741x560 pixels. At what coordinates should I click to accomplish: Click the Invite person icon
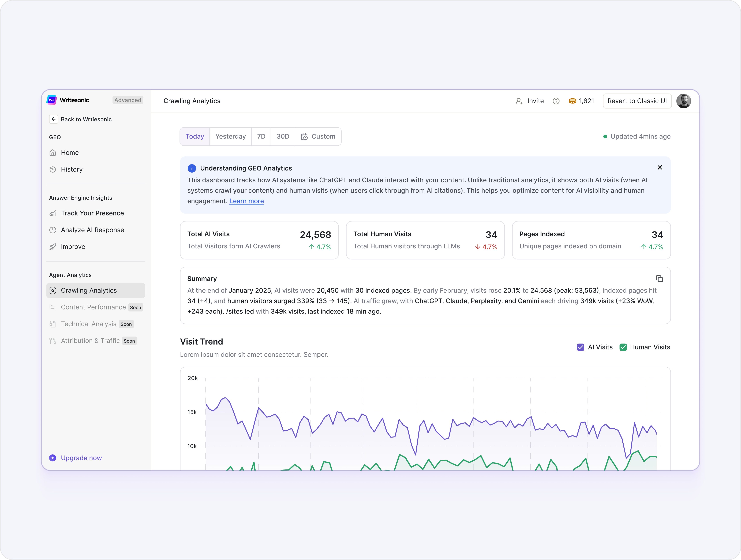point(519,101)
